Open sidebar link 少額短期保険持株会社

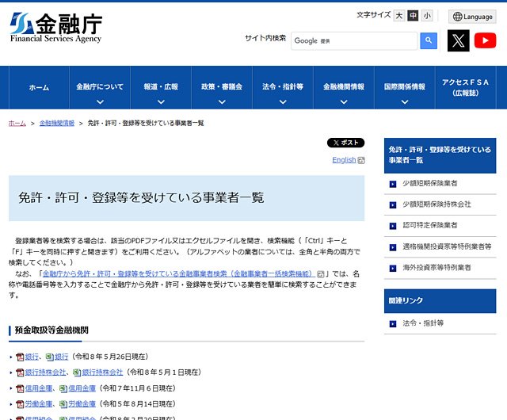[436, 204]
